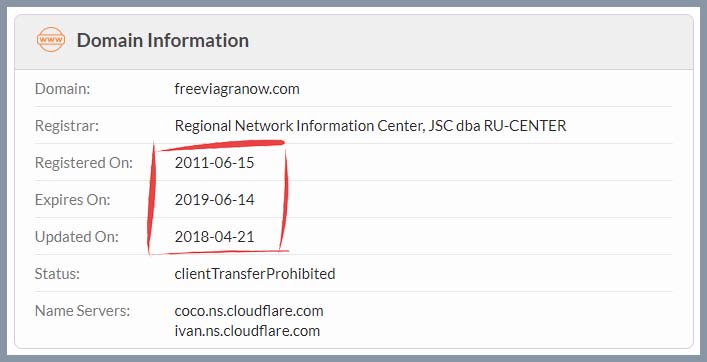Click the orange www globe icon
The width and height of the screenshot is (707, 362).
pyautogui.click(x=51, y=40)
